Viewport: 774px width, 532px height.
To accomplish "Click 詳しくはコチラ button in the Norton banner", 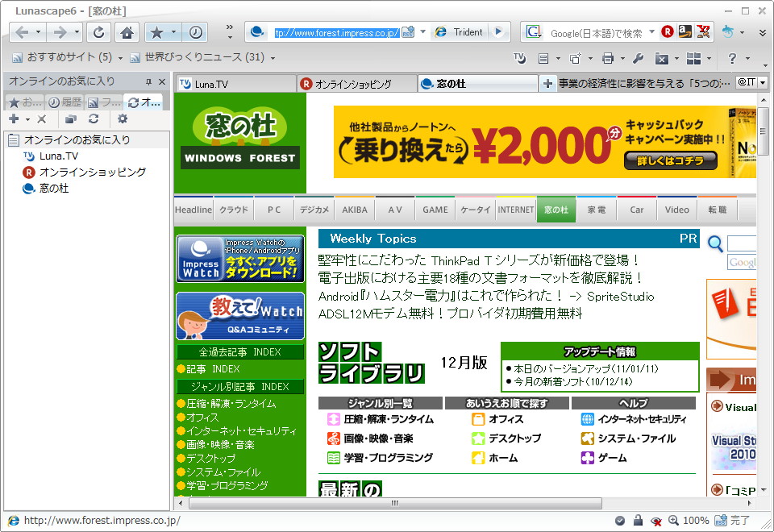I will click(673, 159).
